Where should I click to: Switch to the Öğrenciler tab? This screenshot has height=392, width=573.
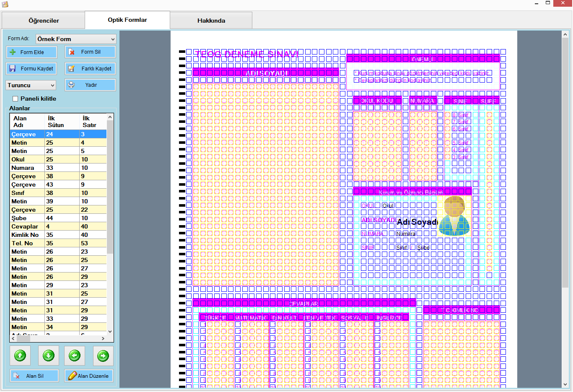point(44,21)
